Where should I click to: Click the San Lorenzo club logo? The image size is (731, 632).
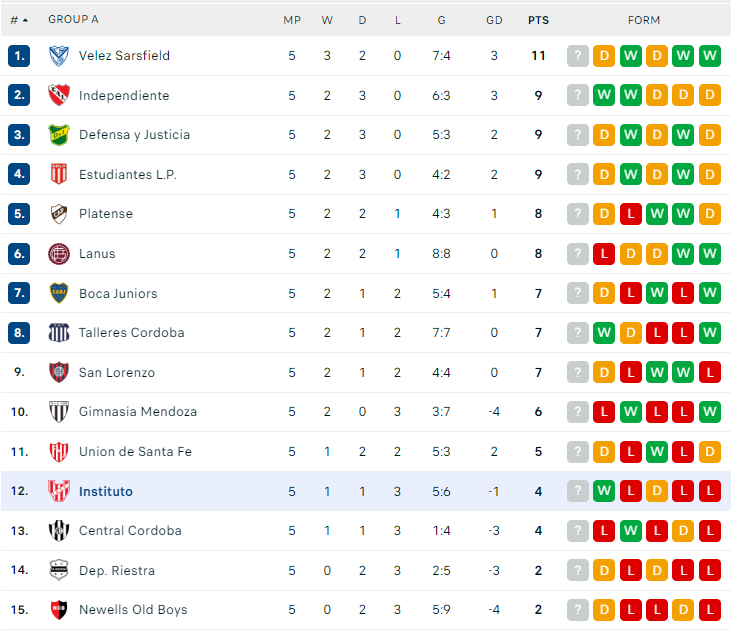[58, 373]
